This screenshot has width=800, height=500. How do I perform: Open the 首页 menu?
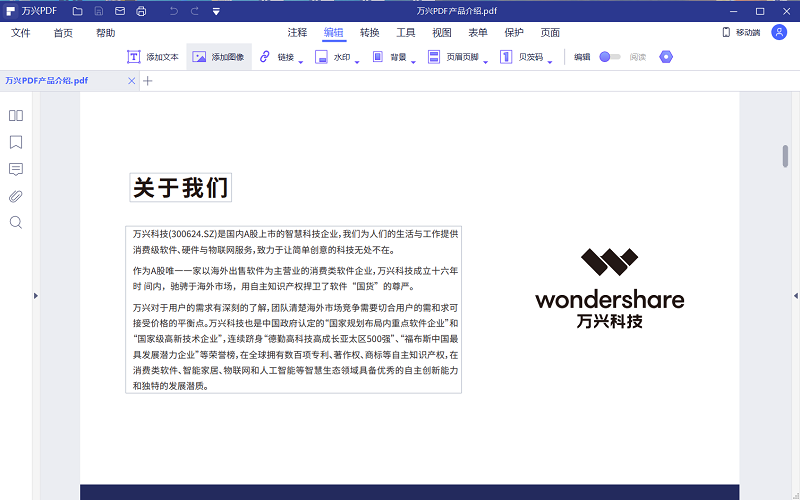click(x=63, y=33)
